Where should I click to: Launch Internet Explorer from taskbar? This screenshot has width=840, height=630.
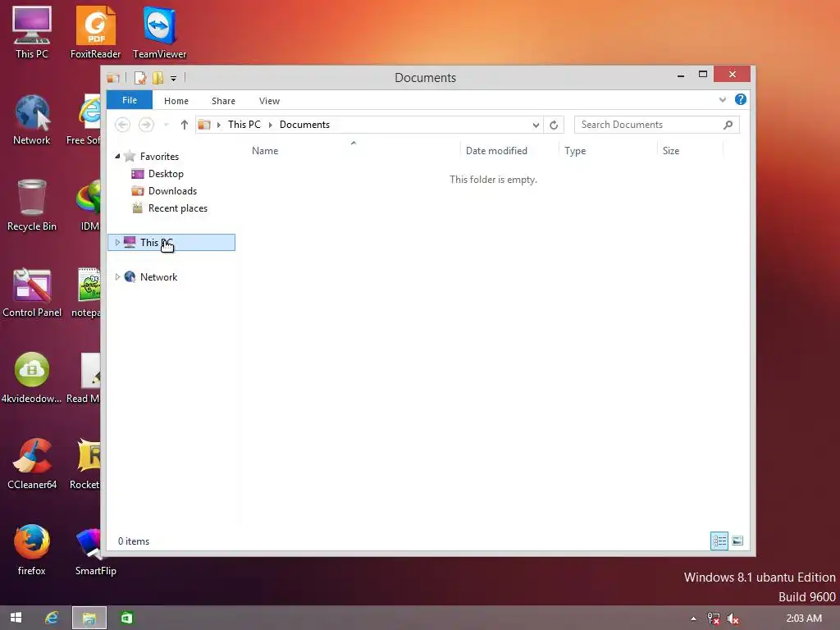52,618
